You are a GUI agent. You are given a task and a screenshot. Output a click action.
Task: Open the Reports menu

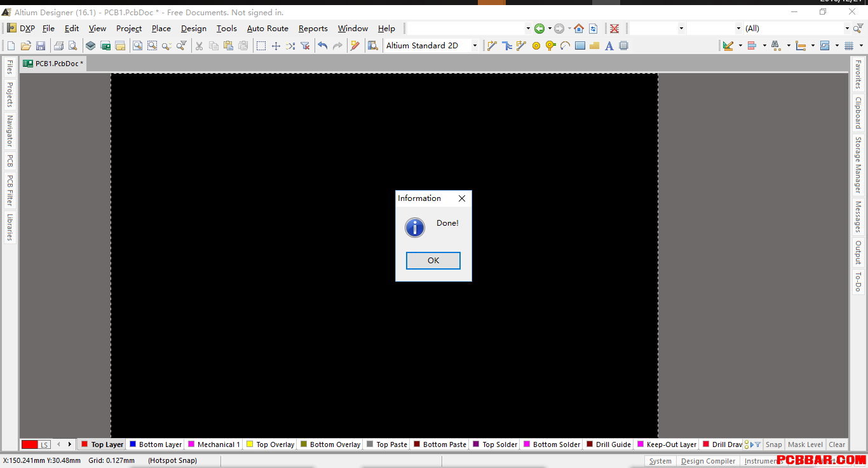tap(313, 29)
